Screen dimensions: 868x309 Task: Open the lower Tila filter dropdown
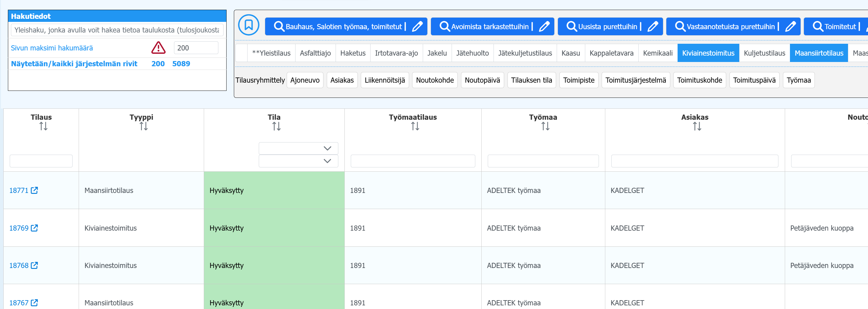coord(298,161)
